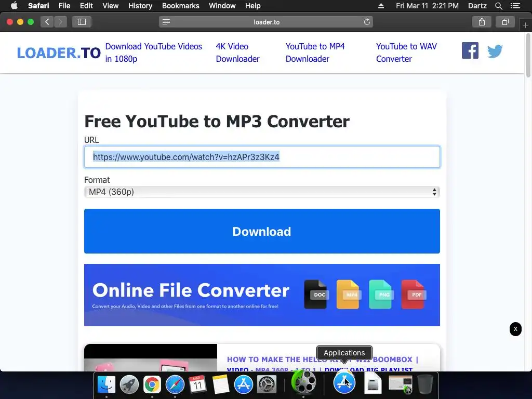Viewport: 532px width, 399px height.
Task: Go back with Safari's back arrow
Action: click(x=47, y=22)
